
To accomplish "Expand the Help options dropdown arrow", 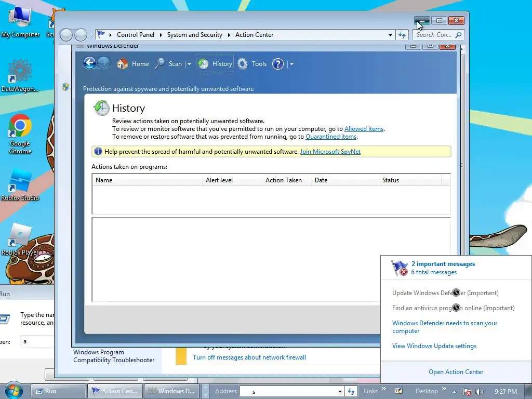I will point(291,64).
